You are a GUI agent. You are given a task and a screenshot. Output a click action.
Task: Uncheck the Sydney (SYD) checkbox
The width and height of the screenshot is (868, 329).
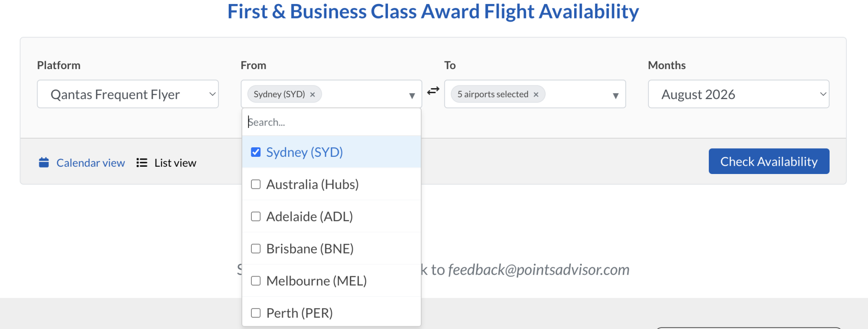point(256,152)
